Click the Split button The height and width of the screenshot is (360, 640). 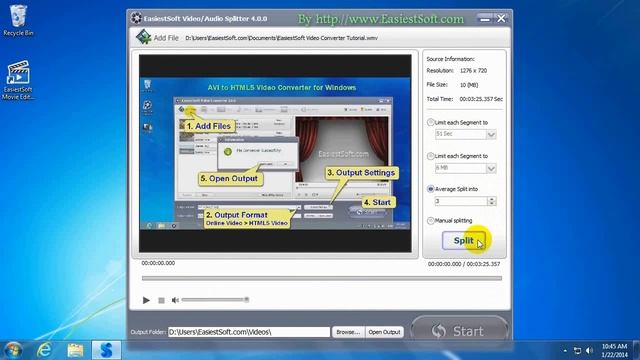click(x=464, y=241)
